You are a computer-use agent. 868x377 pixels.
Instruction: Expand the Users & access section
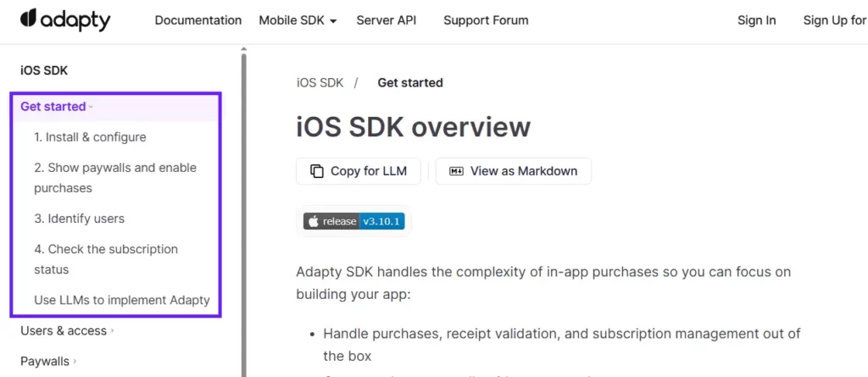tap(67, 330)
